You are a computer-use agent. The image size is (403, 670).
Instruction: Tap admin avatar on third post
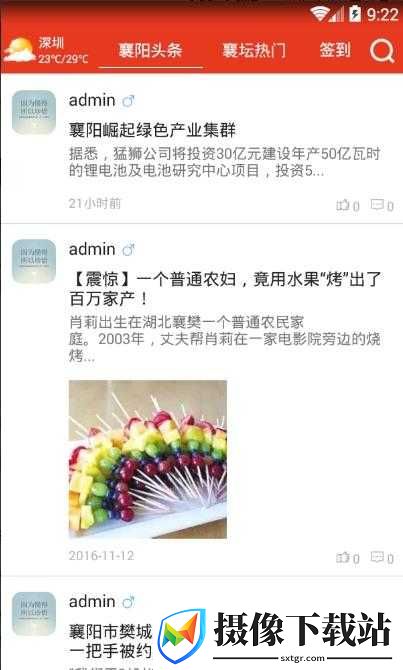tap(34, 614)
